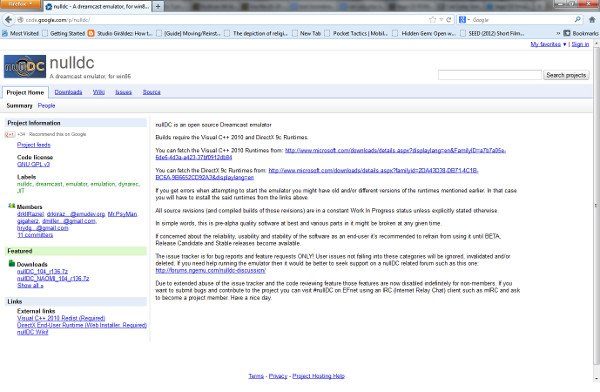Open the Getting Started bookmark
Image resolution: width=600 pixels, height=392 pixels.
(64, 33)
